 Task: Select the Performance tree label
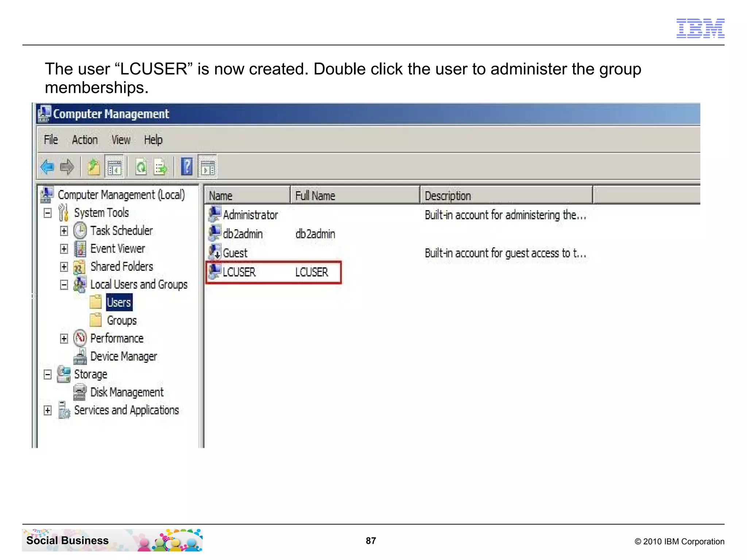[x=117, y=338]
